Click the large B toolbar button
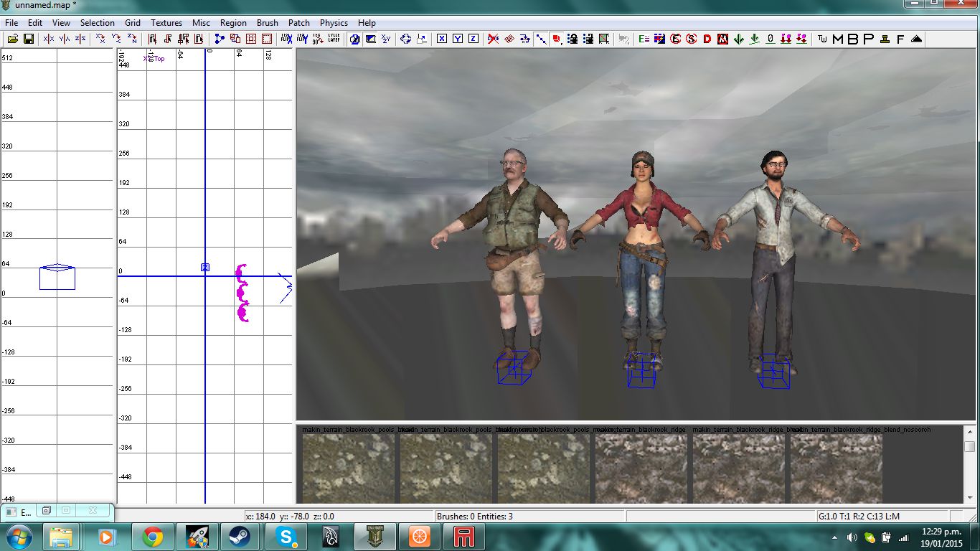The image size is (980, 551). [853, 39]
